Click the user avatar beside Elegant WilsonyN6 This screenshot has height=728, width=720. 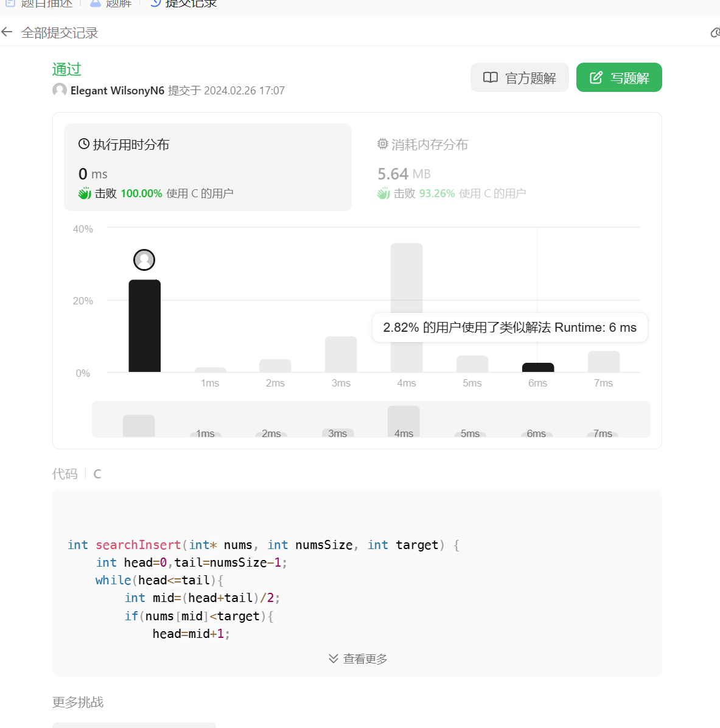[x=60, y=90]
